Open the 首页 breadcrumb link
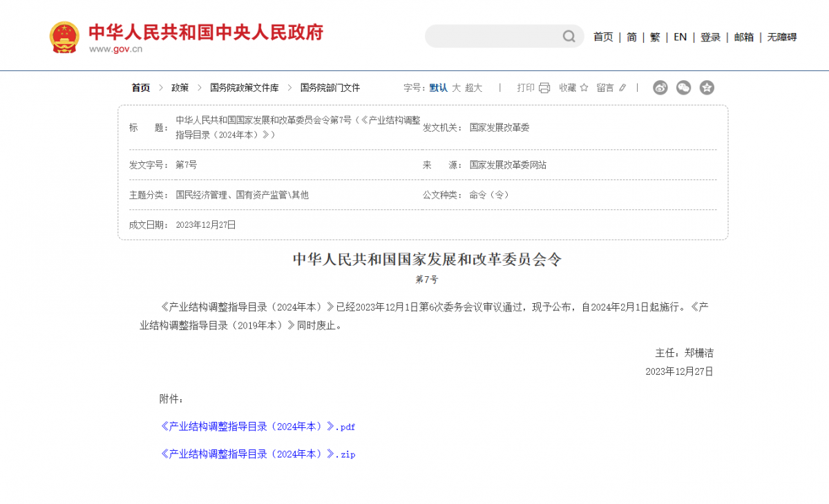 [x=141, y=88]
